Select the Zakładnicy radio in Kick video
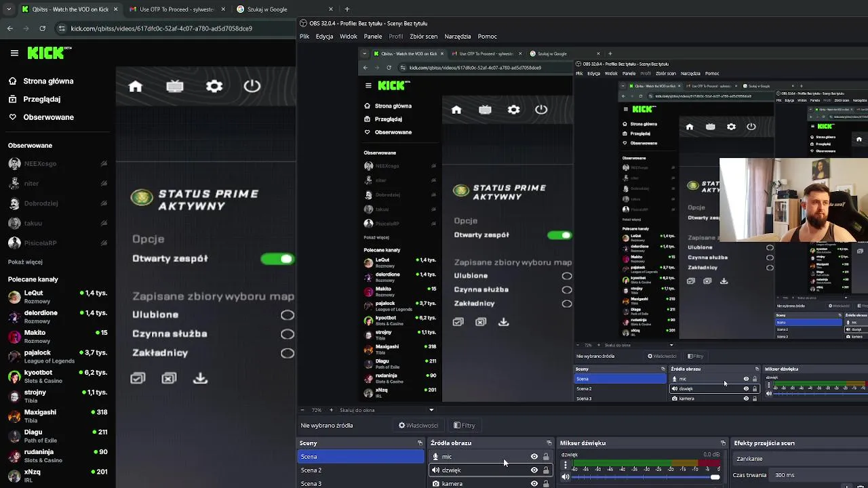The height and width of the screenshot is (488, 868). tap(288, 353)
